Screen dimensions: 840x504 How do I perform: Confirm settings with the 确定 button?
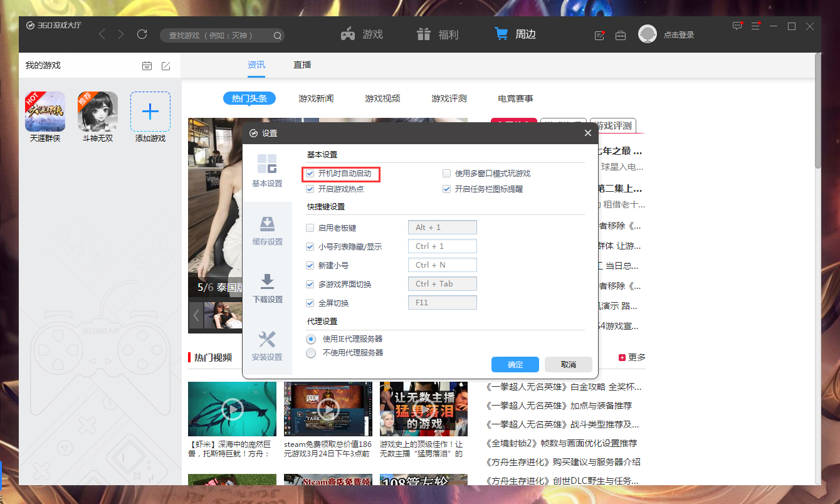(x=515, y=364)
